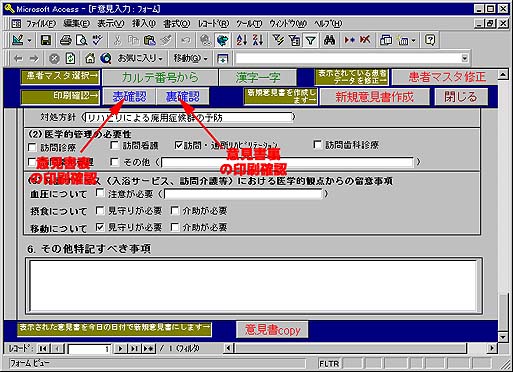The image size is (513, 372).
Task: Open Print Preview icon
Action: [81, 40]
